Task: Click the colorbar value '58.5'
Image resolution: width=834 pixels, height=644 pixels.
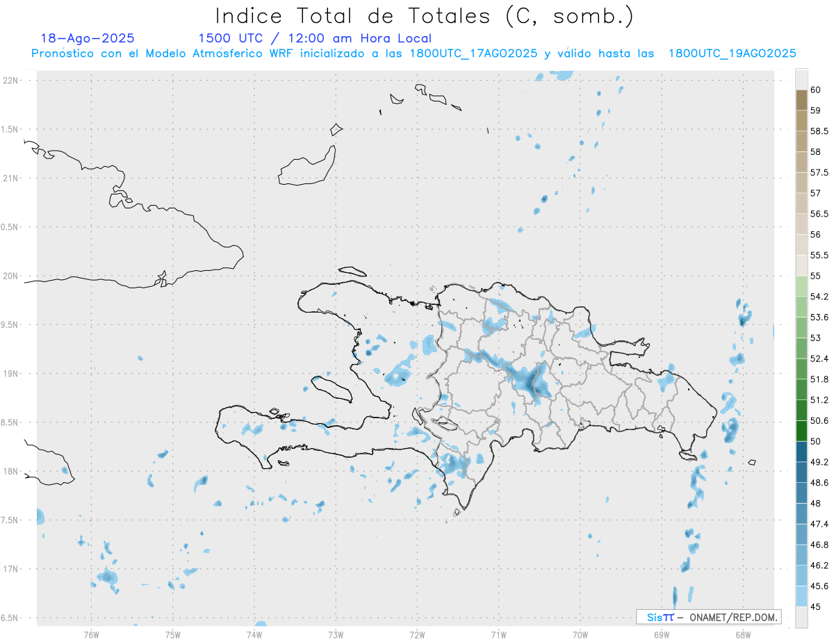Action: tap(819, 131)
